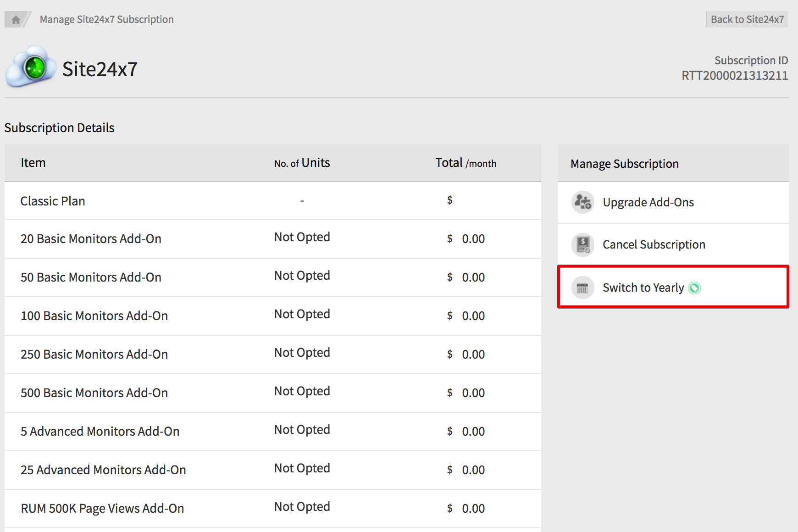Click the RUM 500K Page Views Add-On item

pyautogui.click(x=102, y=508)
